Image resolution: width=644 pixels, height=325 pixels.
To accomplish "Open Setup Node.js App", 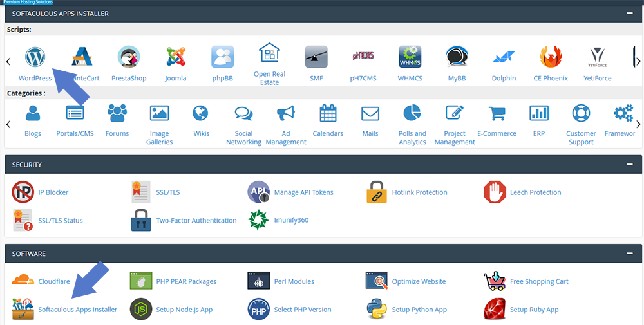I will (184, 310).
